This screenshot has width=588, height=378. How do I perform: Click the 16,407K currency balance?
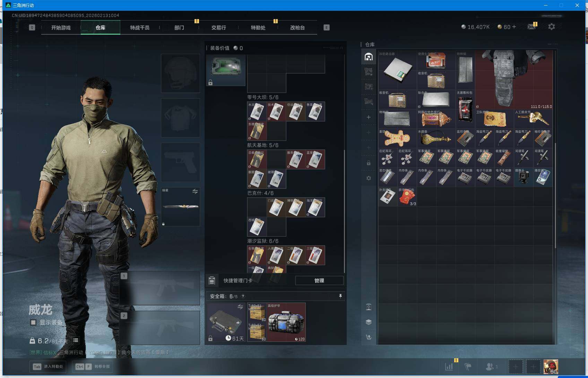(475, 27)
